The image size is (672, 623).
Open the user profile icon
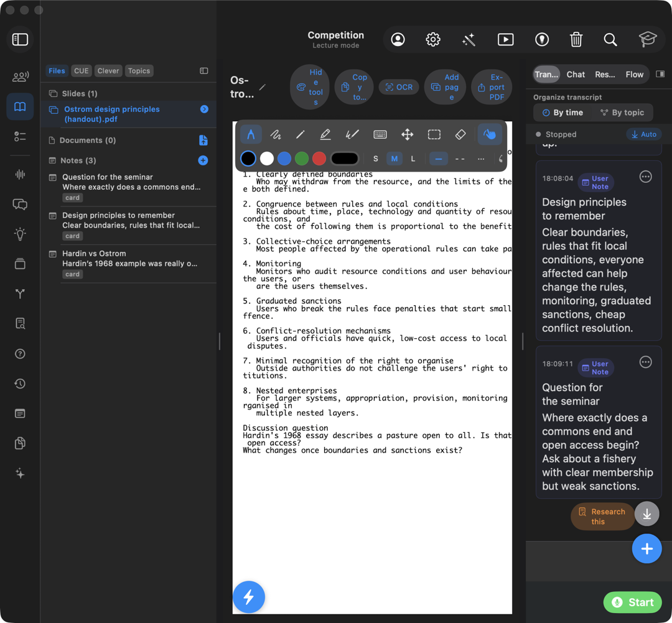398,39
